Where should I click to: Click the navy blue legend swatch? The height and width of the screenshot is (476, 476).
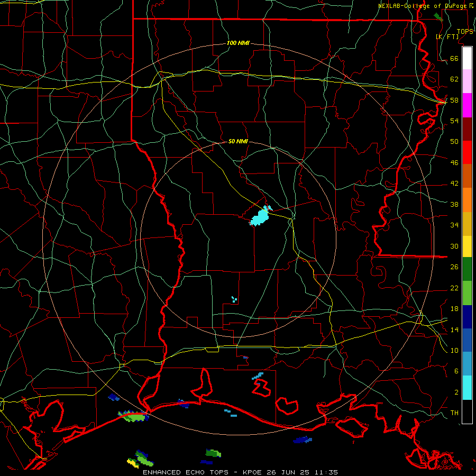pos(467,317)
